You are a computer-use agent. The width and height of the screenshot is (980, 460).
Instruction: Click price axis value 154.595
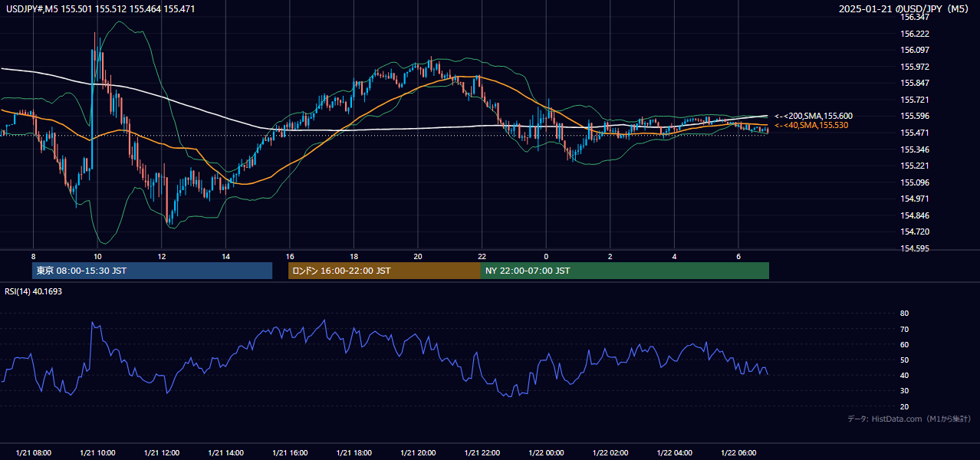[915, 248]
